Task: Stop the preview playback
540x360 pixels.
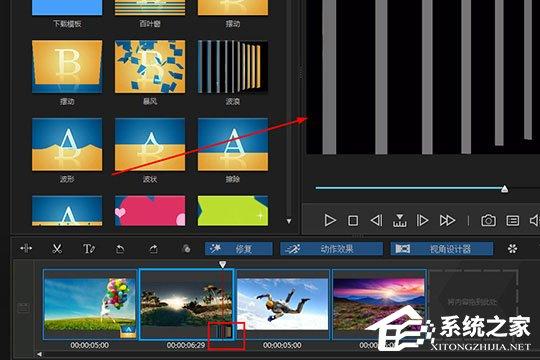Action: pos(353,220)
